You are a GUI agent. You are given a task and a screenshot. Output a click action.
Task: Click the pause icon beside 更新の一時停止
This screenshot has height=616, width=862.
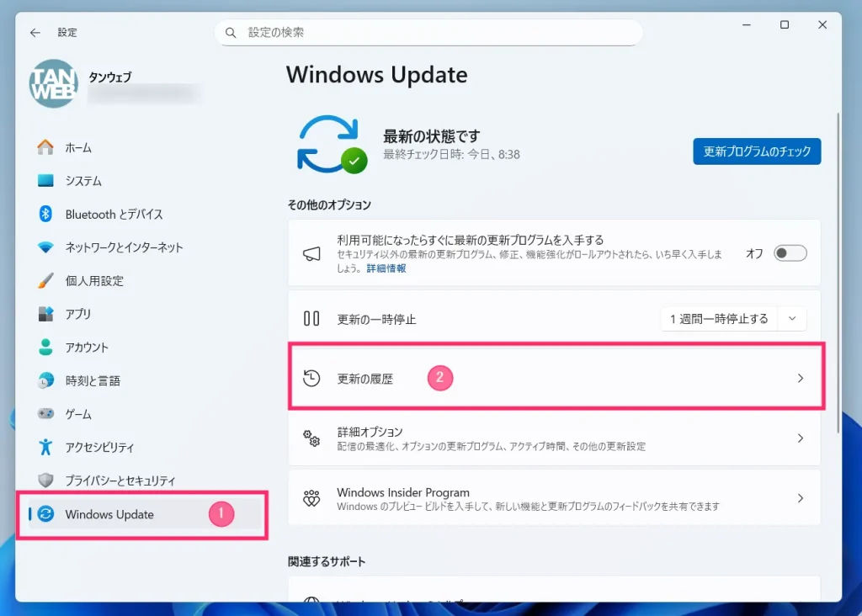point(311,319)
